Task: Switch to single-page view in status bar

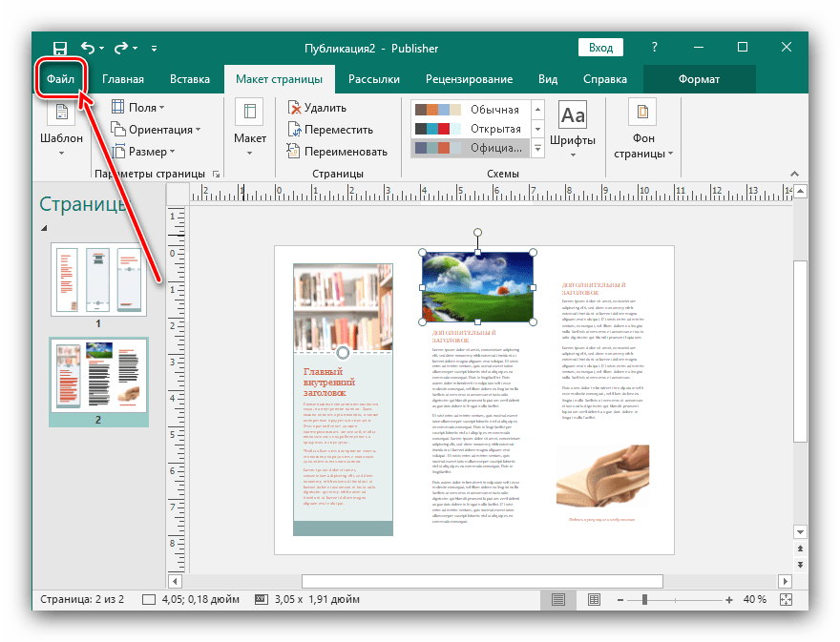Action: 559,599
